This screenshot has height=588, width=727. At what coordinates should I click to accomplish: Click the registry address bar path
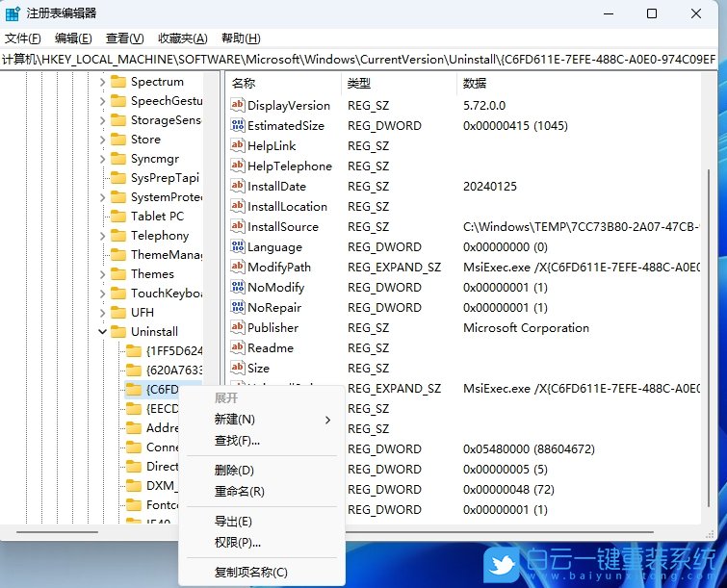358,60
